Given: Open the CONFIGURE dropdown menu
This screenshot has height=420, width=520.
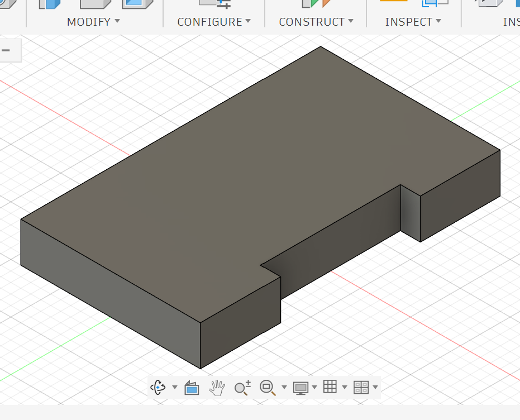Looking at the screenshot, I should [214, 22].
